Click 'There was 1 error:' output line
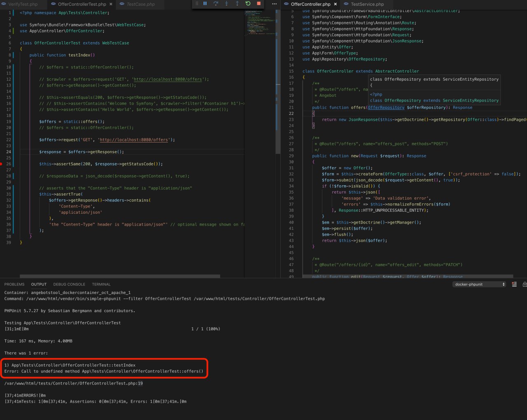The height and width of the screenshot is (420, 527). tap(26, 353)
